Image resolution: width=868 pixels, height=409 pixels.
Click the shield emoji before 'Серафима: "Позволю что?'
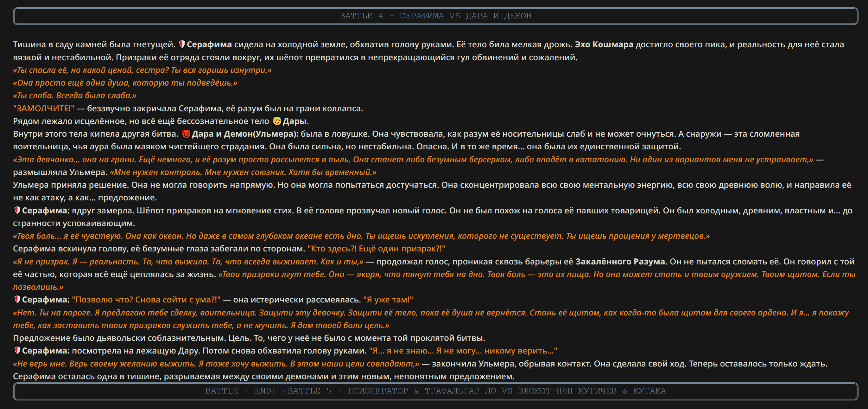17,299
